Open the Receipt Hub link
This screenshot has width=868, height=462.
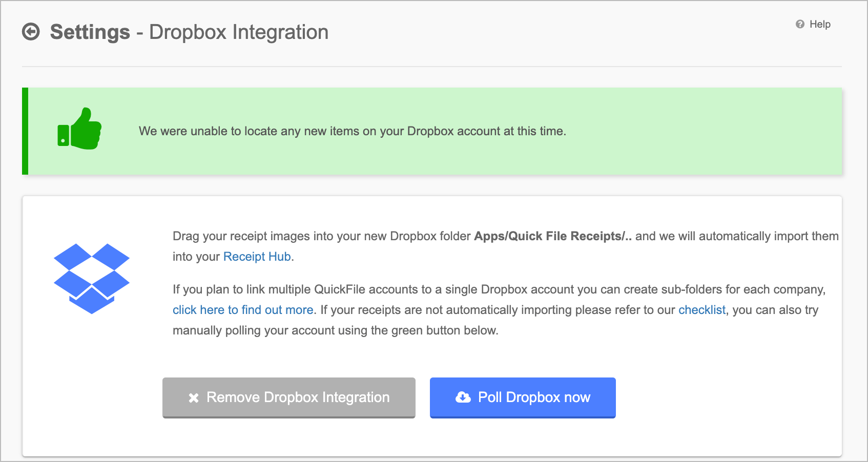pyautogui.click(x=257, y=257)
